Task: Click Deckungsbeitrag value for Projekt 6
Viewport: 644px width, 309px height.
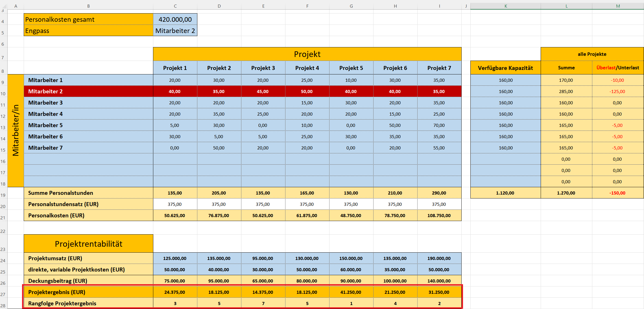Action: [395, 281]
